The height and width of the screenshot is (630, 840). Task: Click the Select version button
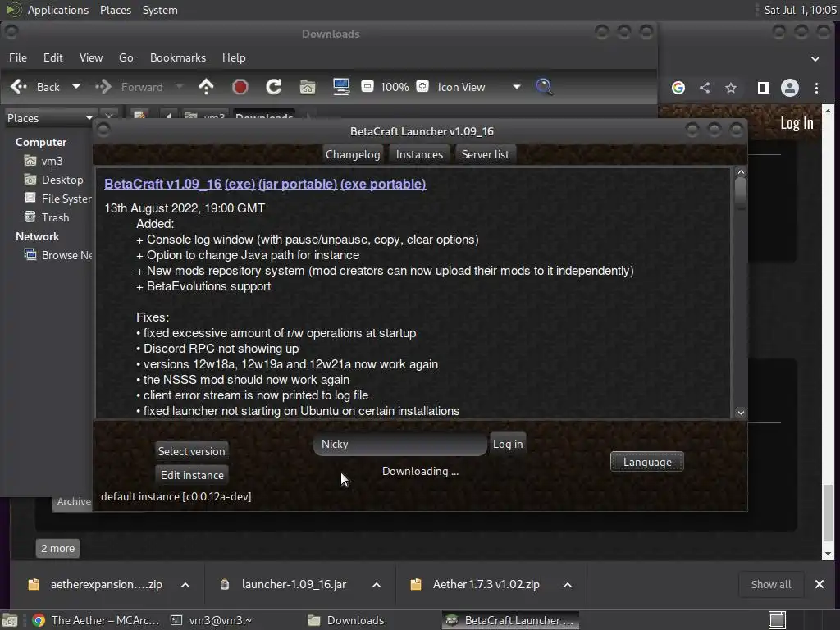[x=192, y=451]
